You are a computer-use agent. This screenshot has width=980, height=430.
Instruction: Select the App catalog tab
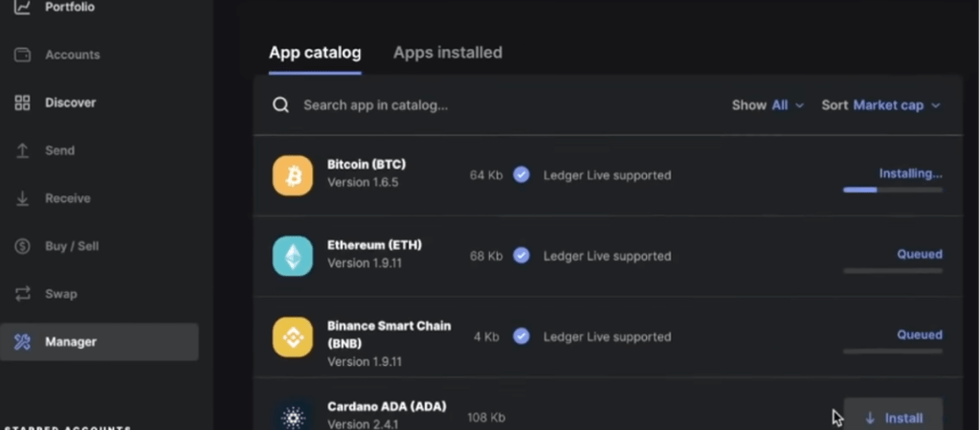(x=315, y=53)
